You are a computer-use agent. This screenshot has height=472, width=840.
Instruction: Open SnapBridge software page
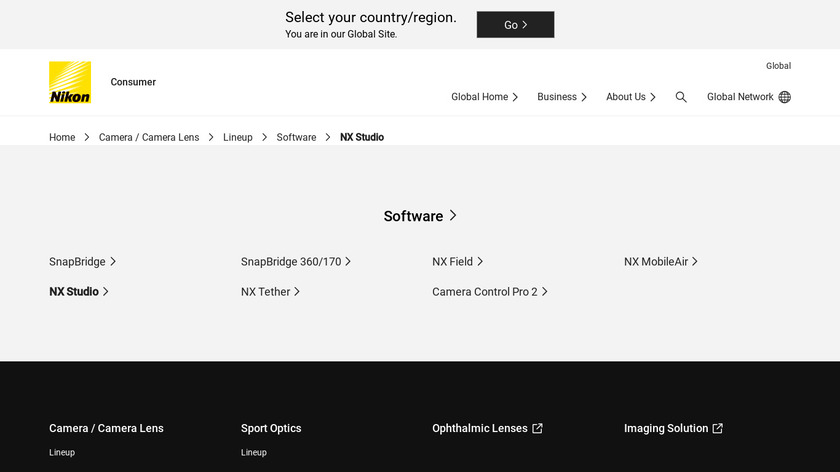click(x=82, y=261)
